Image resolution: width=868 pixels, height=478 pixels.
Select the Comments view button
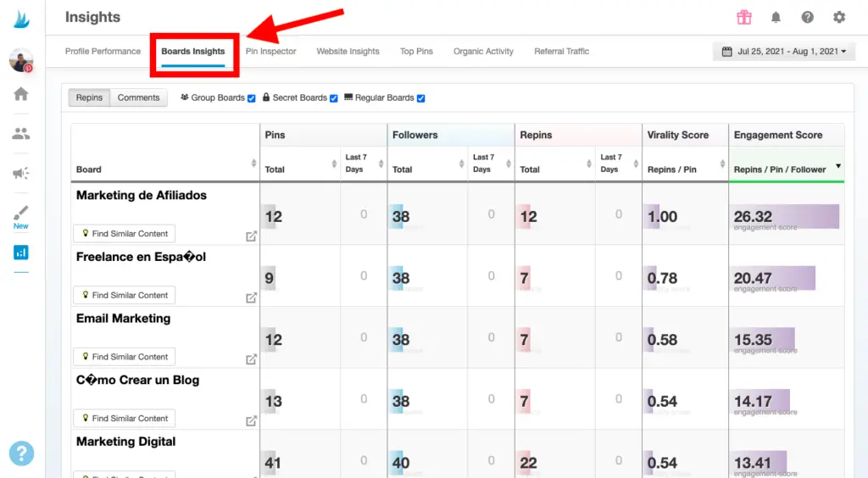click(x=138, y=97)
